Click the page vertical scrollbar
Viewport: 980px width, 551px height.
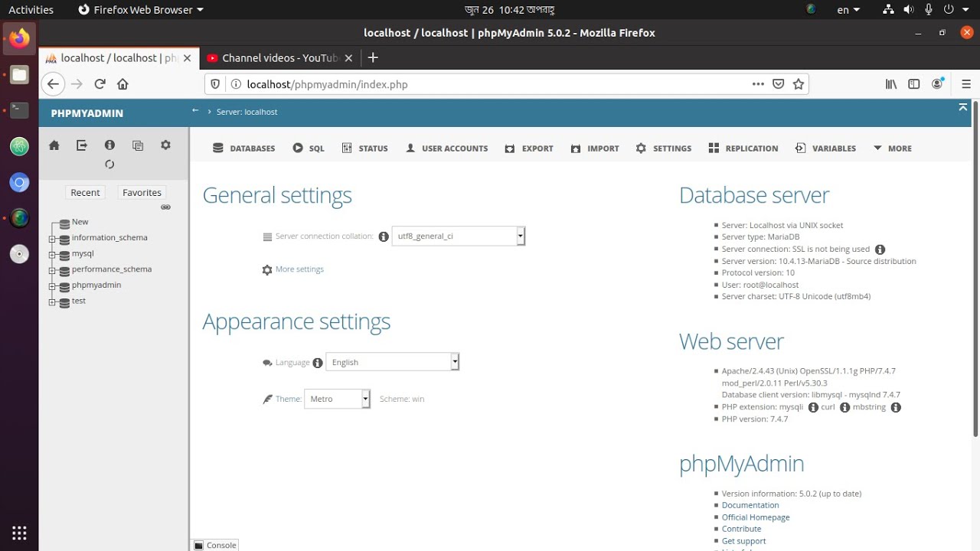(975, 268)
